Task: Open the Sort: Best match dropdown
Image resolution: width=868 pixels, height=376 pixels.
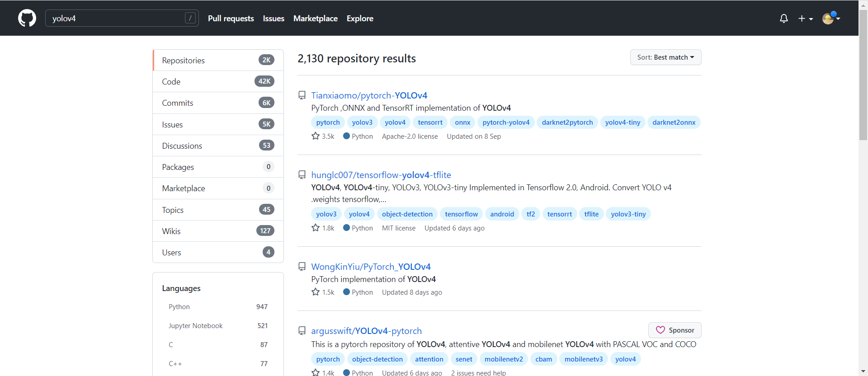Action: coord(666,57)
